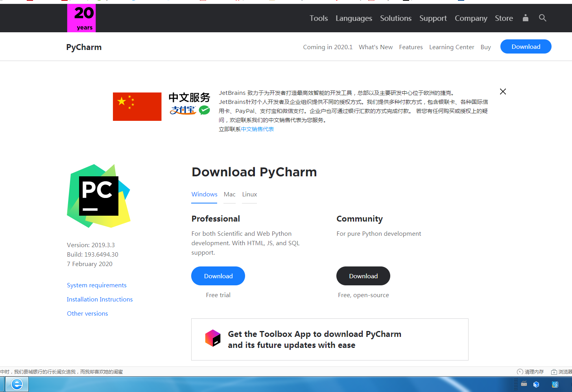572x392 pixels.
Task: Click the blue cube tray icon
Action: [x=536, y=385]
